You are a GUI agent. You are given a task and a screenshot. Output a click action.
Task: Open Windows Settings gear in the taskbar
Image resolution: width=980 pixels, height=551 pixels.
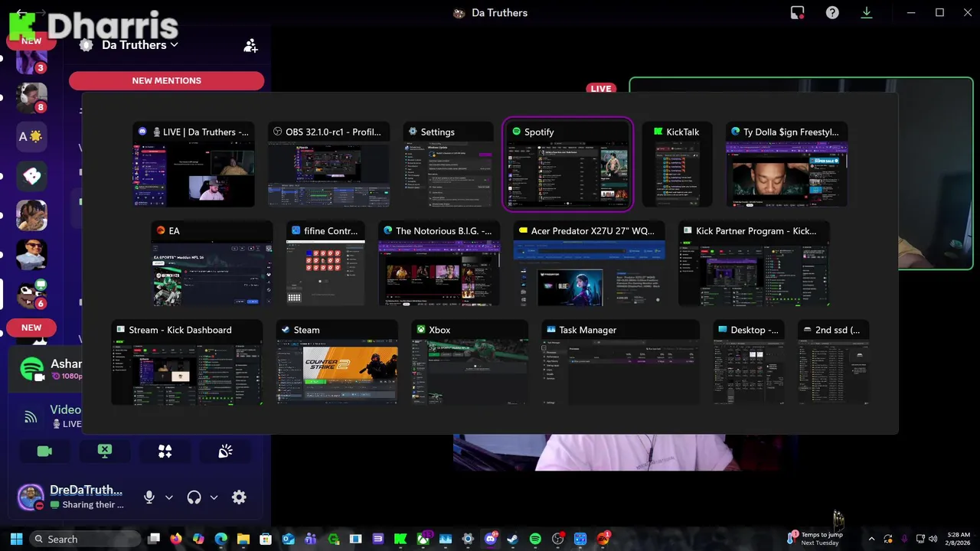(468, 539)
